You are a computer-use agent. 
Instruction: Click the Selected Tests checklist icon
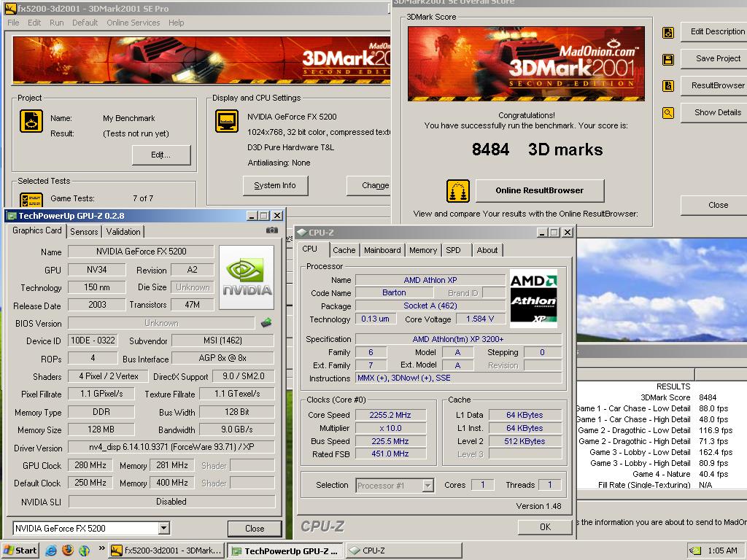pyautogui.click(x=31, y=199)
